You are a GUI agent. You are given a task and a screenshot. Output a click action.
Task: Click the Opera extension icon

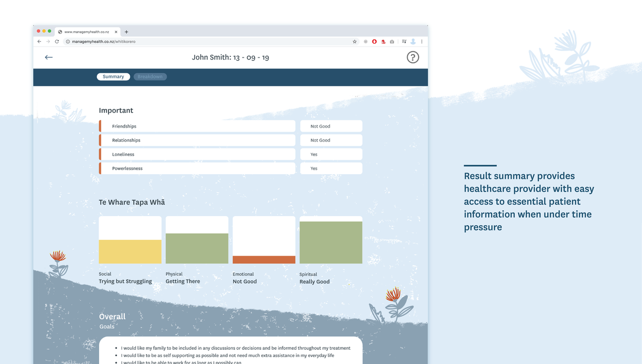click(x=374, y=42)
